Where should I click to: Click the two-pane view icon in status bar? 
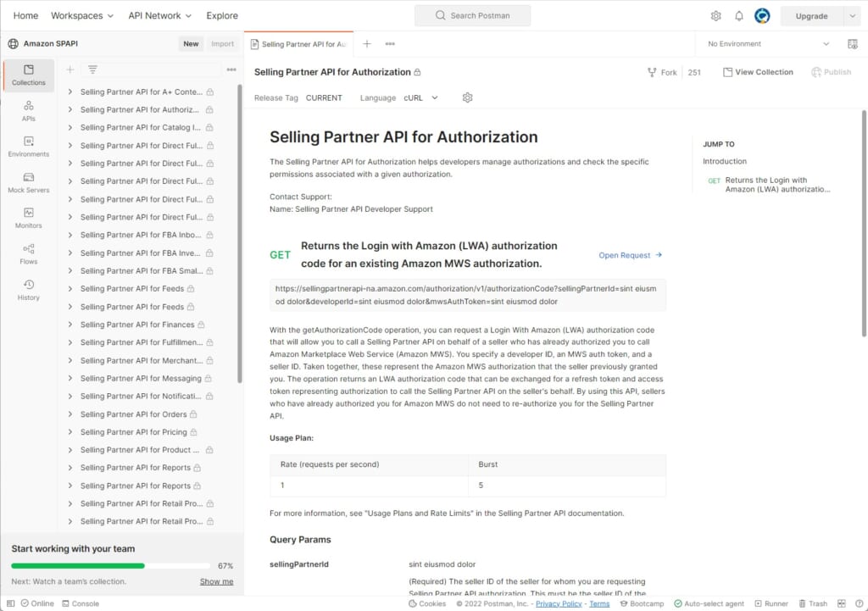click(x=842, y=603)
